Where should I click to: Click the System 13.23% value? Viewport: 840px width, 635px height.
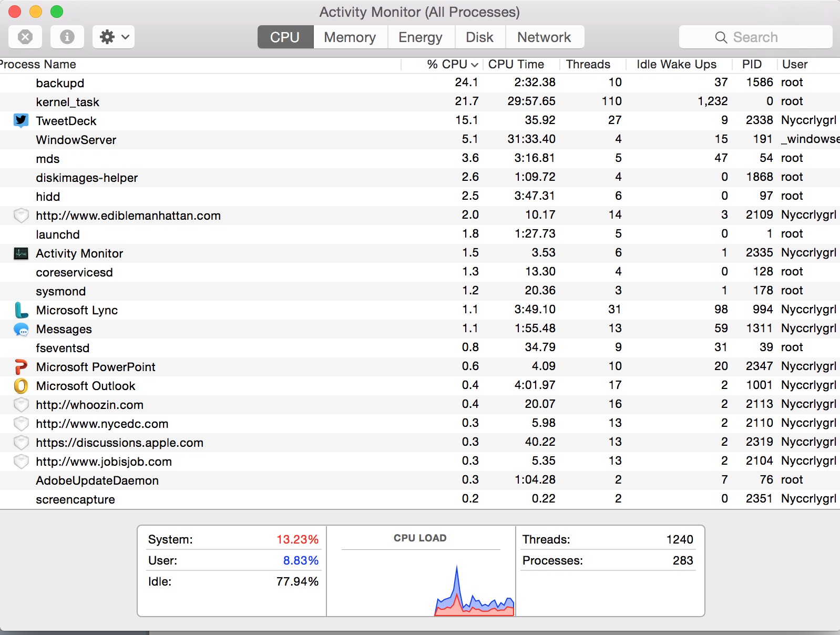298,539
